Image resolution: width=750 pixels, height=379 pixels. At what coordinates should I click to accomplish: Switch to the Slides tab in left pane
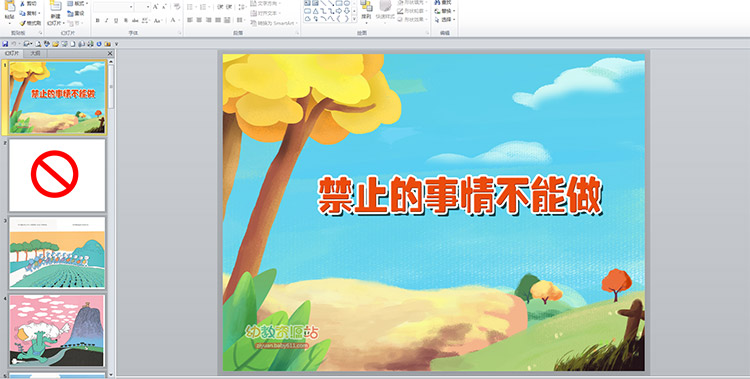[x=12, y=54]
